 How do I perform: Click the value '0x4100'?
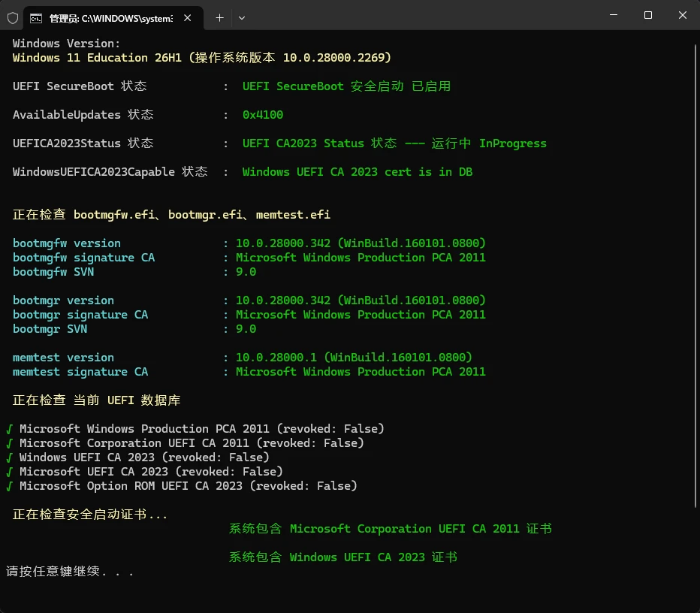coord(263,115)
